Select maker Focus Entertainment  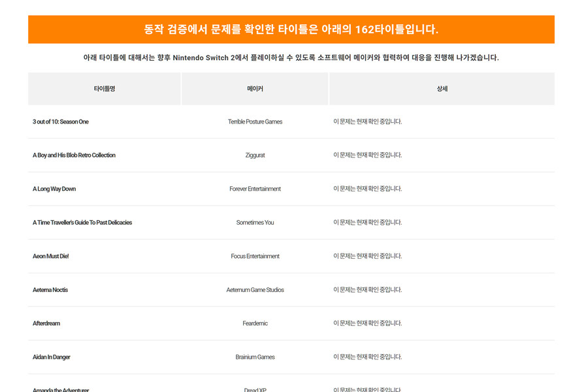tap(255, 256)
